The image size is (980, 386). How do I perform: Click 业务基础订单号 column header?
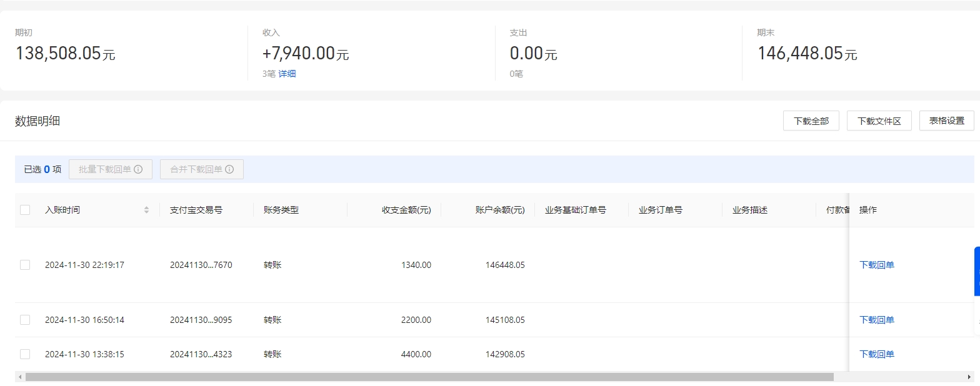pos(576,210)
